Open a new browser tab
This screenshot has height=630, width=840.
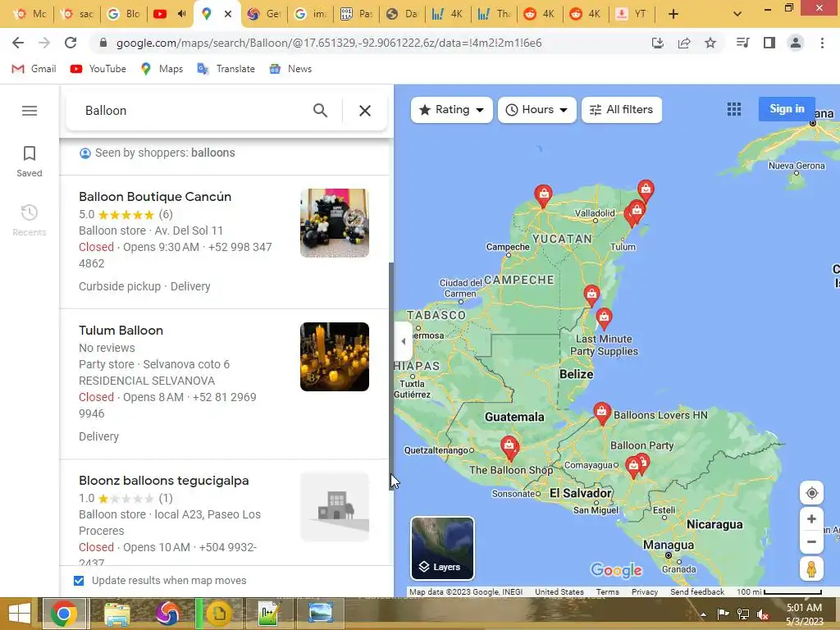coord(673,14)
